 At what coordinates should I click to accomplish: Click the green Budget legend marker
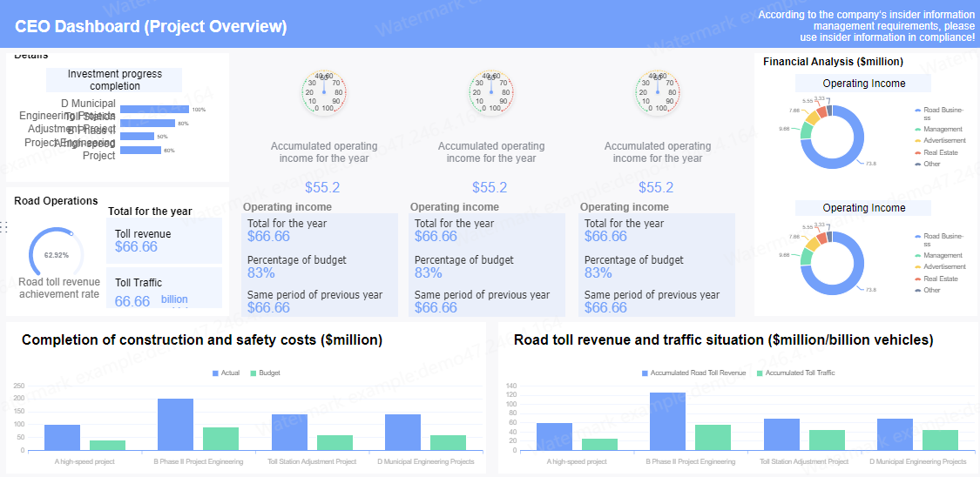coord(253,373)
